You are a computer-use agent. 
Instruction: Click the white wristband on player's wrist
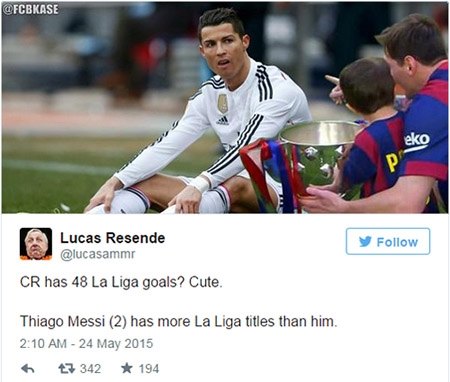coord(200,184)
